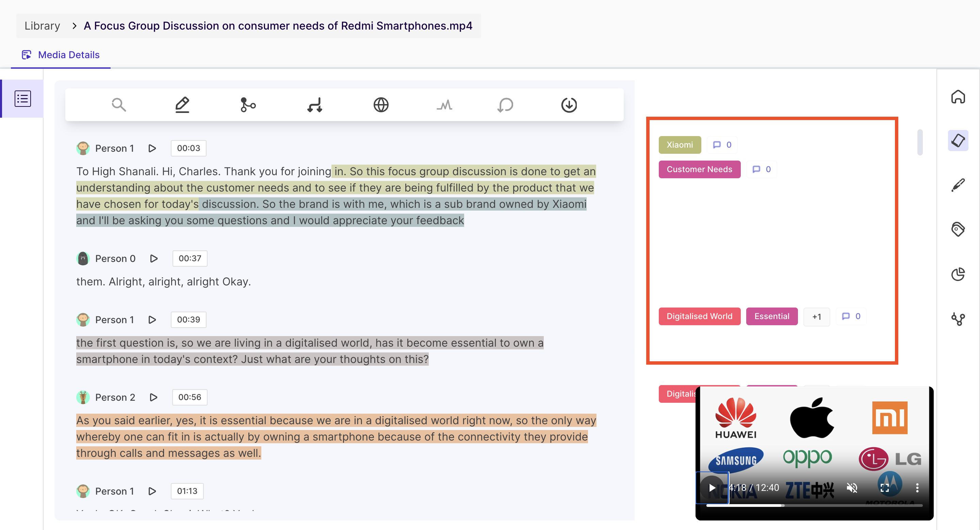Play the video in the mini player
Image resolution: width=980 pixels, height=530 pixels.
click(712, 487)
